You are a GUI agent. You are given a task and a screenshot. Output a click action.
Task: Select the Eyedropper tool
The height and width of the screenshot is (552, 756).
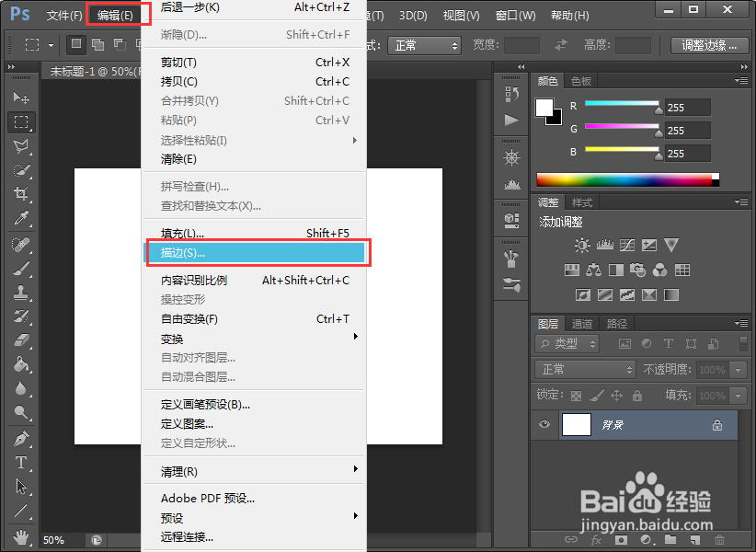20,218
